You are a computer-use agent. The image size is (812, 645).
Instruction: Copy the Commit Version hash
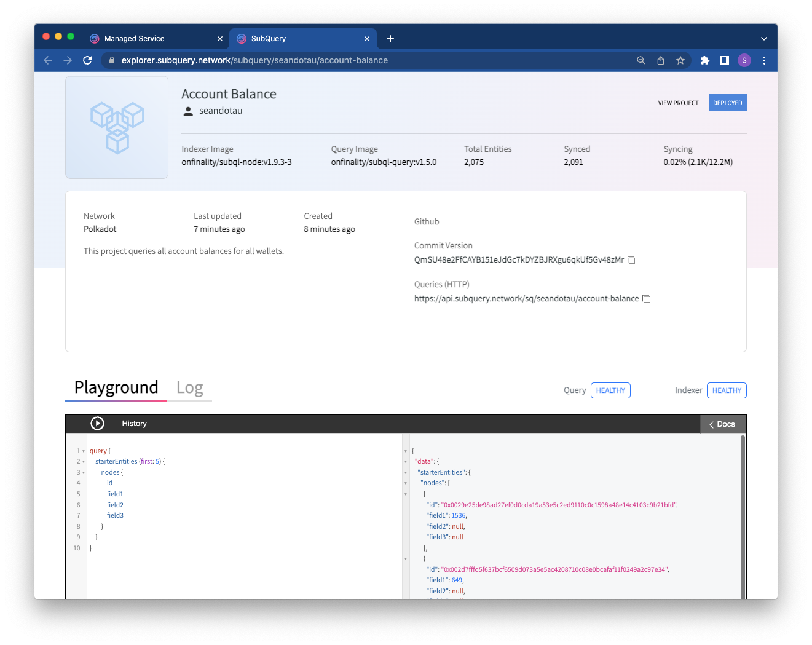[631, 260]
